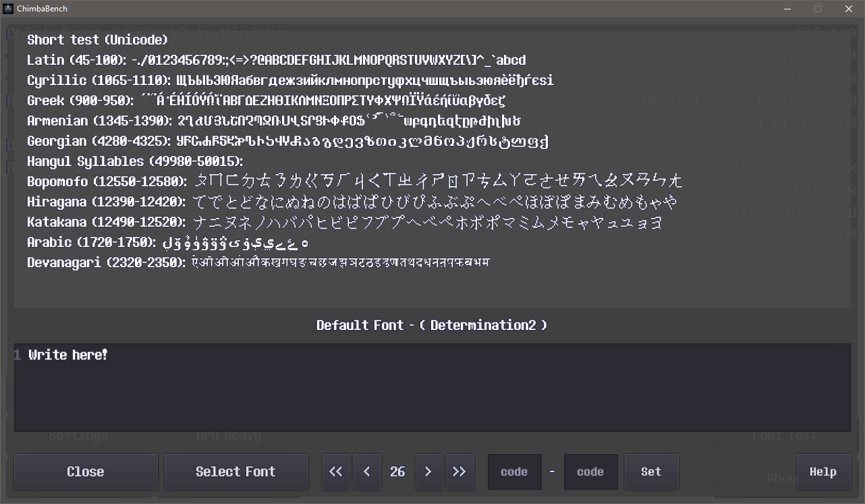The height and width of the screenshot is (504, 865).
Task: Click the Georgian (4280-4325) sample line
Action: point(287,141)
